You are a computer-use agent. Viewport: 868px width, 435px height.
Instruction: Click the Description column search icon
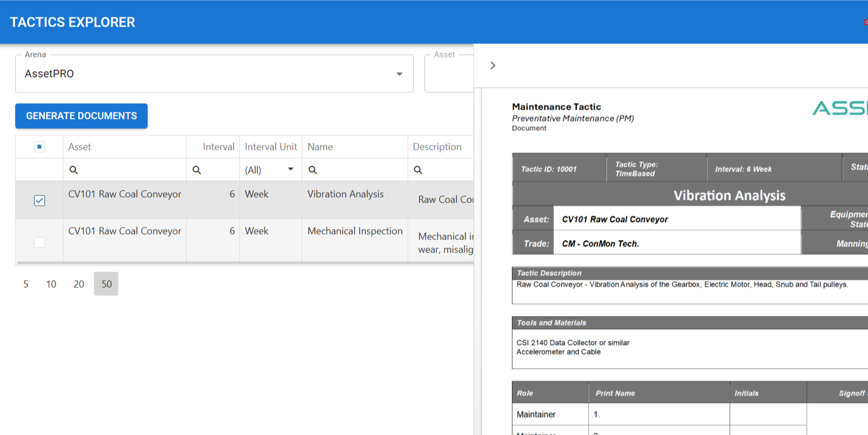[x=418, y=170]
